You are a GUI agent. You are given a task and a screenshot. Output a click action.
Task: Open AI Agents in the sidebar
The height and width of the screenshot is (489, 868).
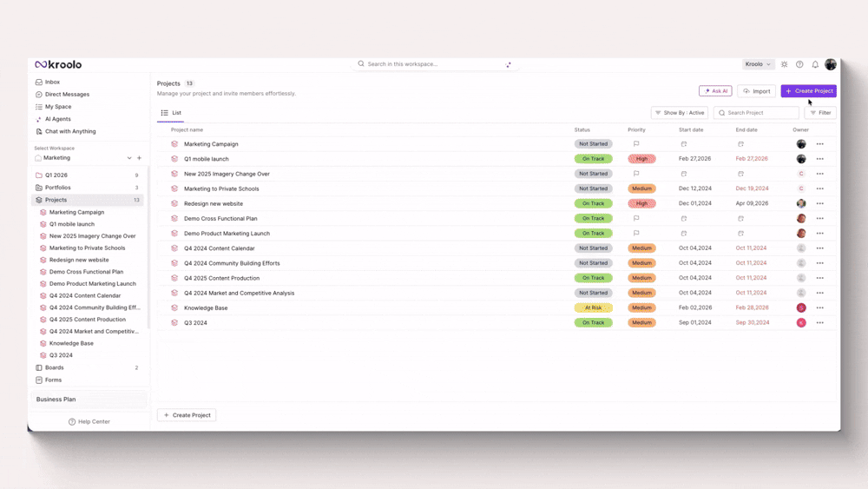(57, 119)
